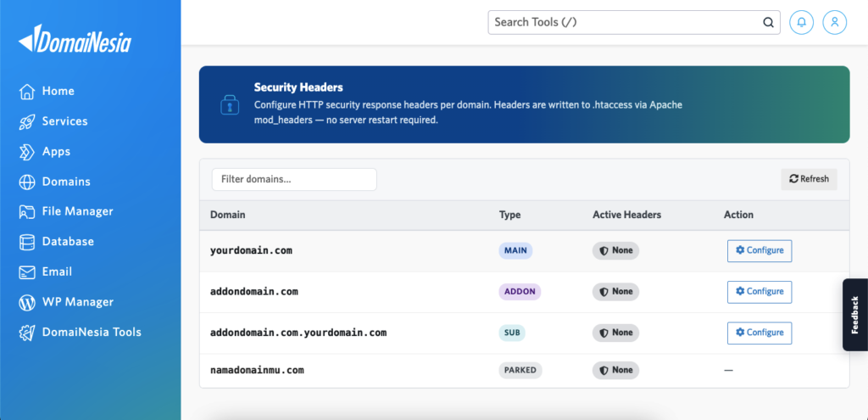Click the Services rocket icon
The image size is (868, 420).
26,122
